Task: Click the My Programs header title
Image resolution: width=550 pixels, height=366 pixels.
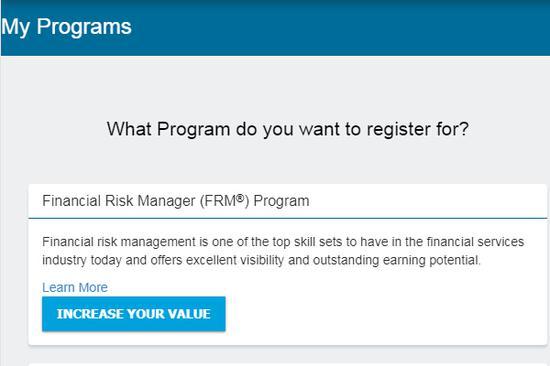Action: click(x=66, y=27)
